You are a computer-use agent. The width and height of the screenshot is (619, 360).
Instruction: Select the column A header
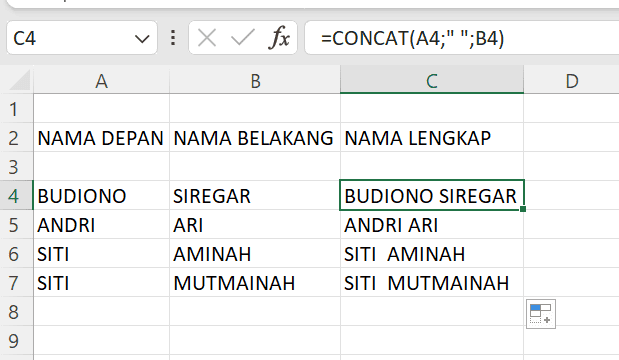pos(101,81)
